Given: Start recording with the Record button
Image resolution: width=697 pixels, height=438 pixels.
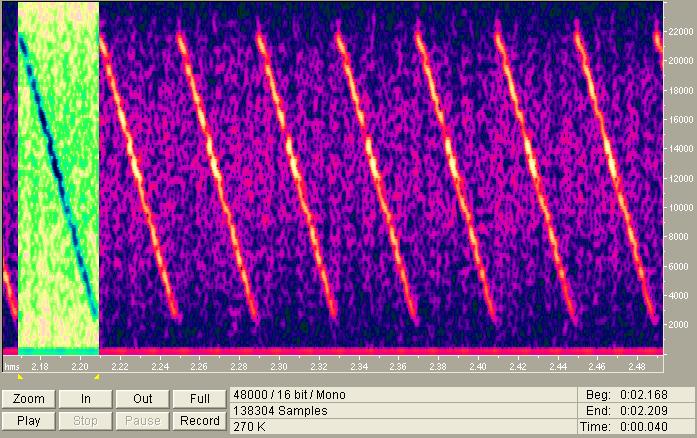Looking at the screenshot, I should [x=200, y=421].
